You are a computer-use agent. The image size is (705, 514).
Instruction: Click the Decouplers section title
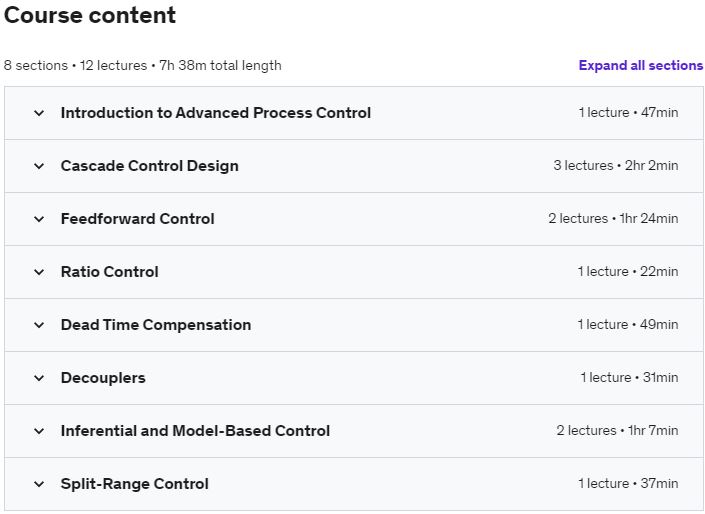103,378
